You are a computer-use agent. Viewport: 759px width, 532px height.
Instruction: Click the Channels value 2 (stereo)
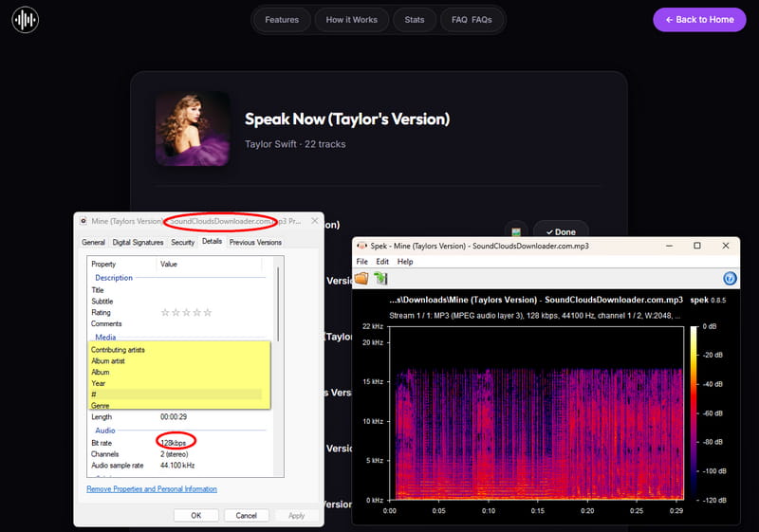(x=175, y=453)
